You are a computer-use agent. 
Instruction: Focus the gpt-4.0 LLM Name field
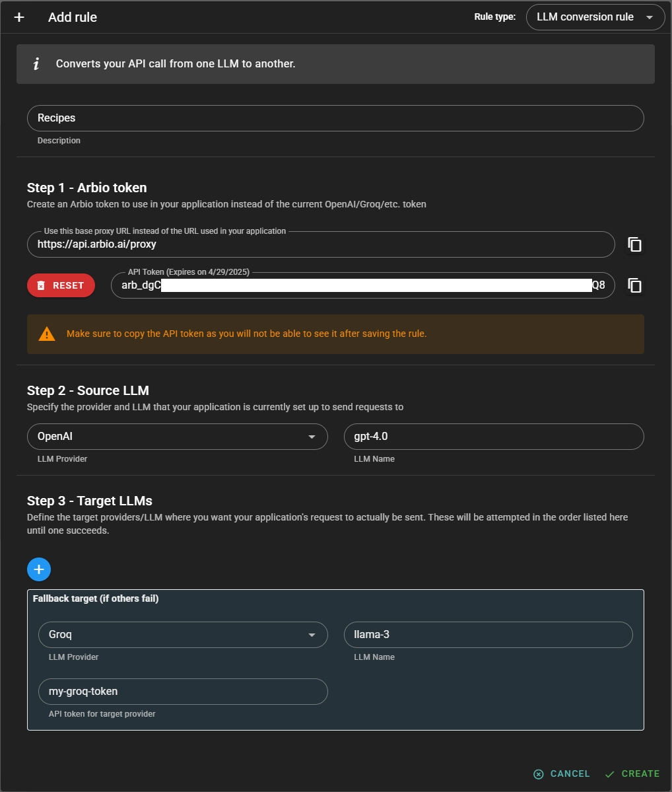tap(493, 437)
